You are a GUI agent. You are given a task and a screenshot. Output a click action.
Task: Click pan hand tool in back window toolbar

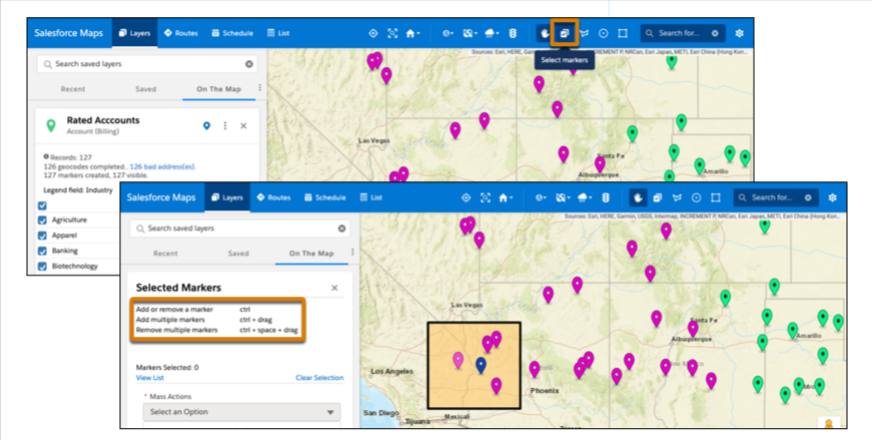point(545,33)
